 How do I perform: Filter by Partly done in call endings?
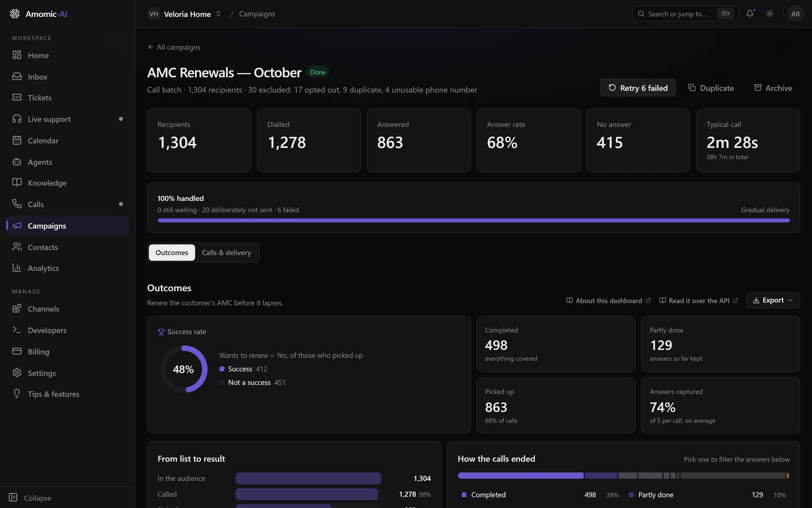pyautogui.click(x=707, y=495)
